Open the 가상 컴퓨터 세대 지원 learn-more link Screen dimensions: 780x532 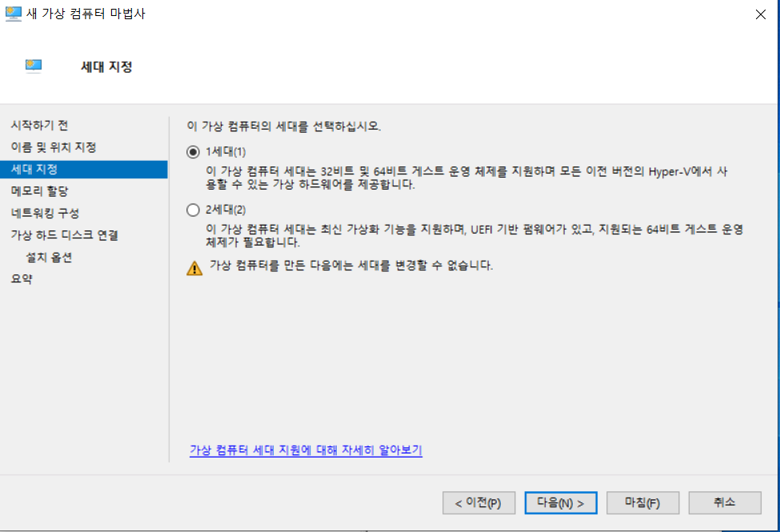point(306,450)
